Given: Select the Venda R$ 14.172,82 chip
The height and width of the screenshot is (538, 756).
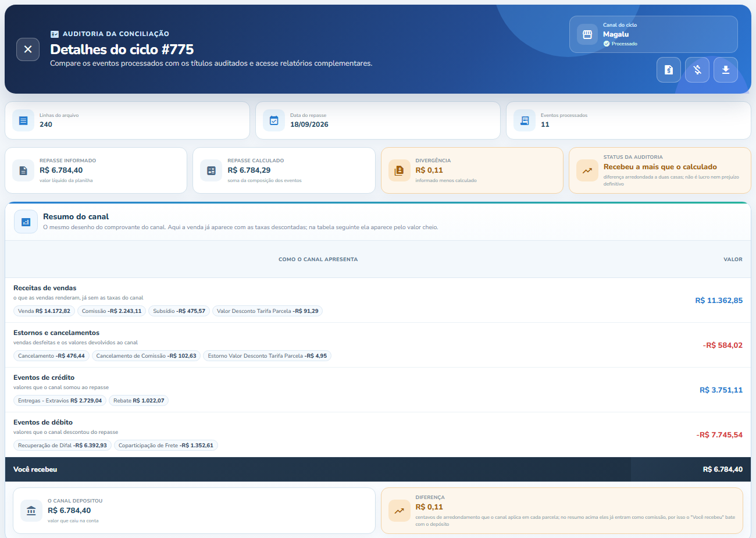Looking at the screenshot, I should pyautogui.click(x=44, y=311).
